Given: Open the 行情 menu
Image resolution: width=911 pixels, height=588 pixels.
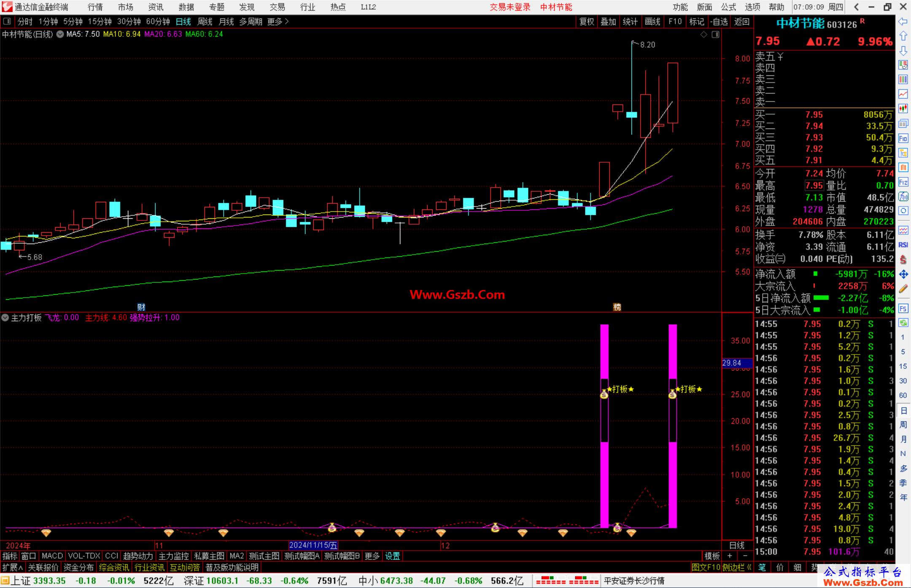Looking at the screenshot, I should point(95,7).
